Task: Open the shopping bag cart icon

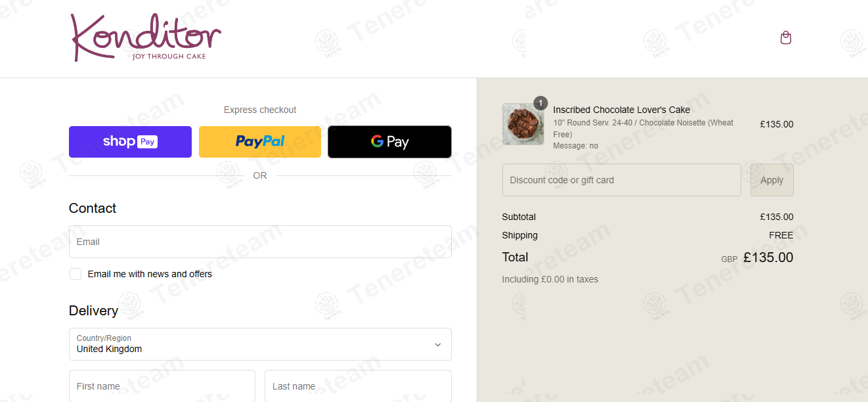Action: [x=785, y=37]
